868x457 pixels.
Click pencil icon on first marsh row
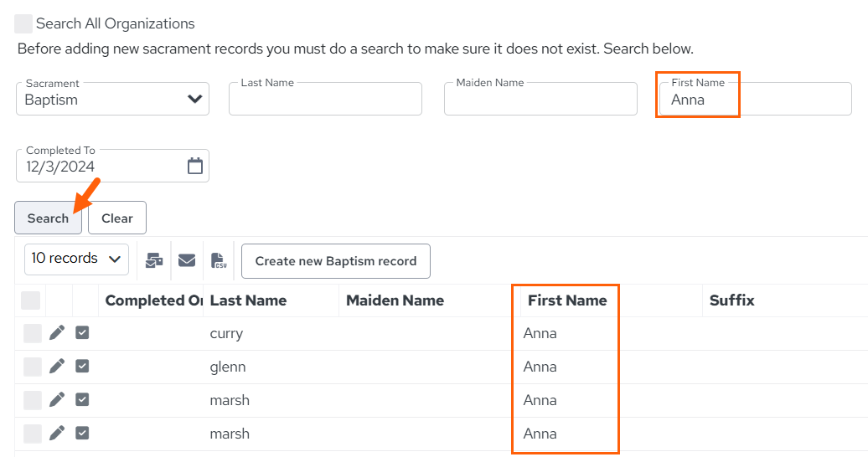[x=57, y=399]
